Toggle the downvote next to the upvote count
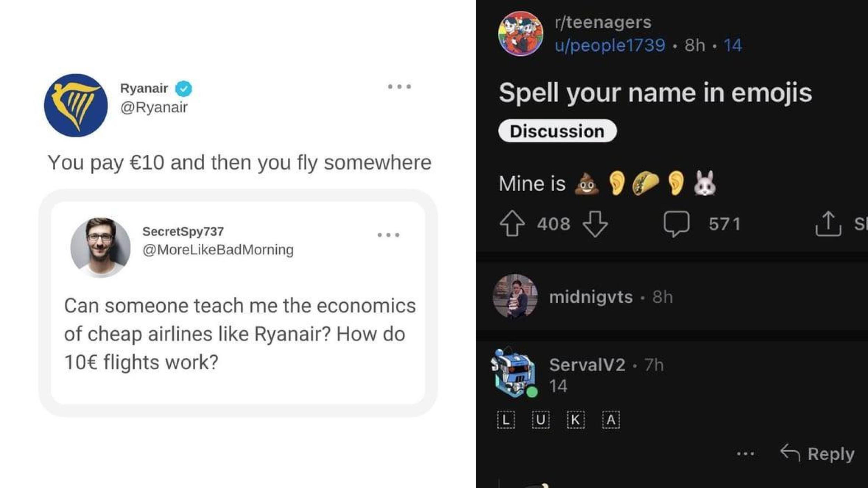868x488 pixels. pyautogui.click(x=596, y=225)
